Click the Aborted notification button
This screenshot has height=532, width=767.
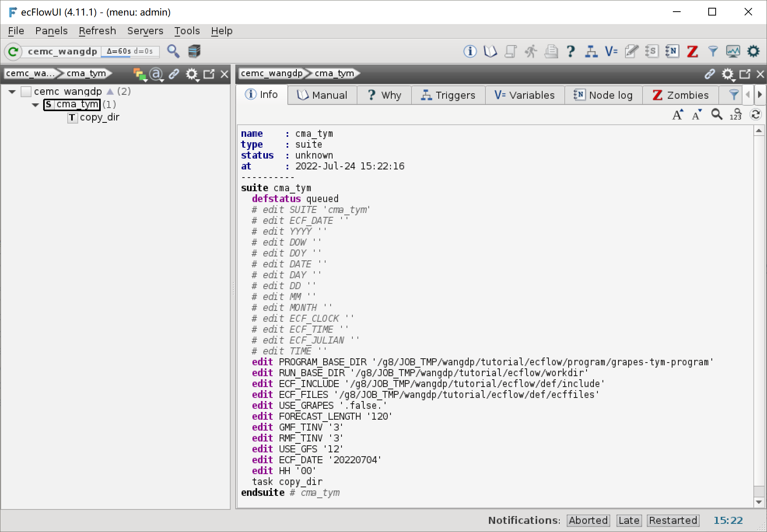coord(588,520)
